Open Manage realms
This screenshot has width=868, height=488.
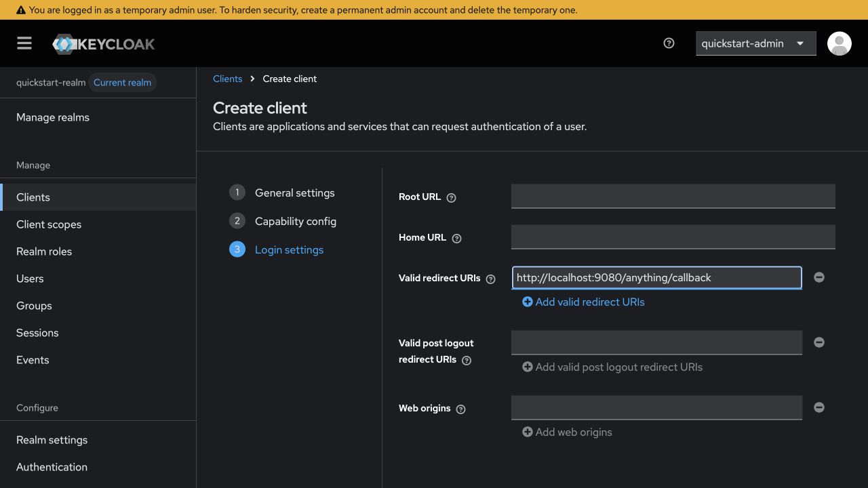click(x=98, y=117)
